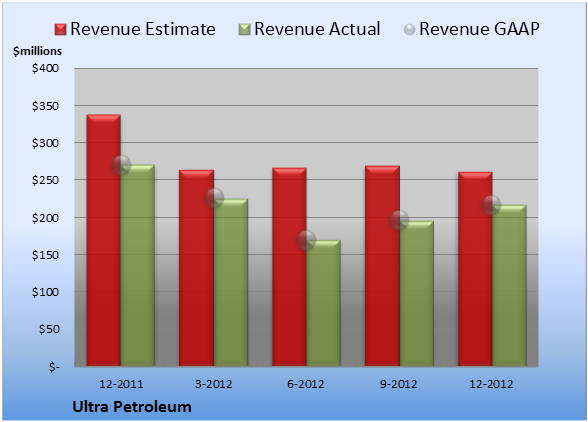
Task: Click the '$250' y-axis label
Action: click(x=45, y=180)
